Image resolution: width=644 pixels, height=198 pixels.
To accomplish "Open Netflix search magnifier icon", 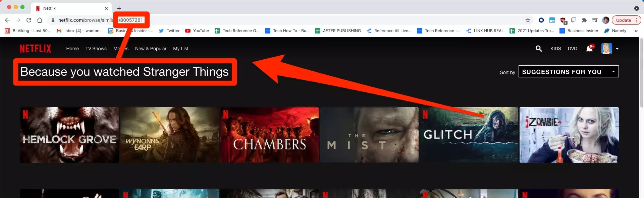I will (x=539, y=49).
